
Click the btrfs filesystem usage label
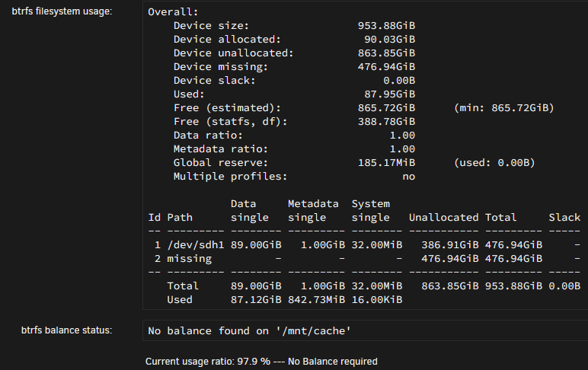pos(62,11)
